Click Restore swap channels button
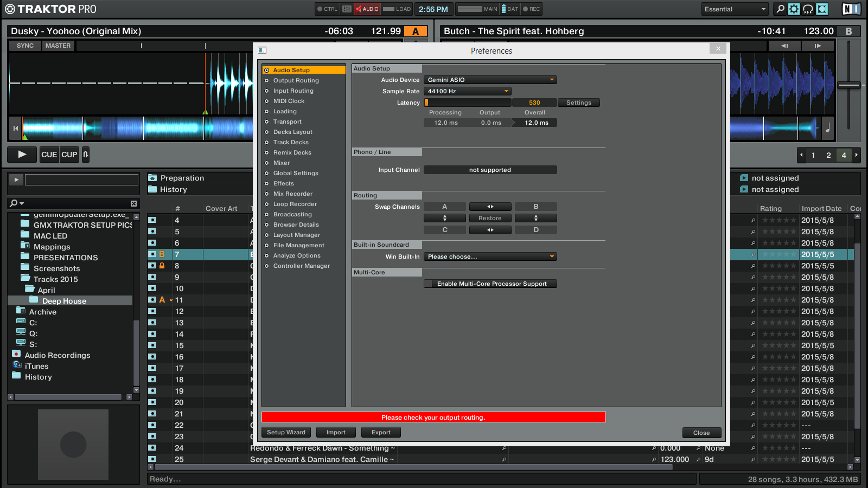The width and height of the screenshot is (868, 488). 490,218
